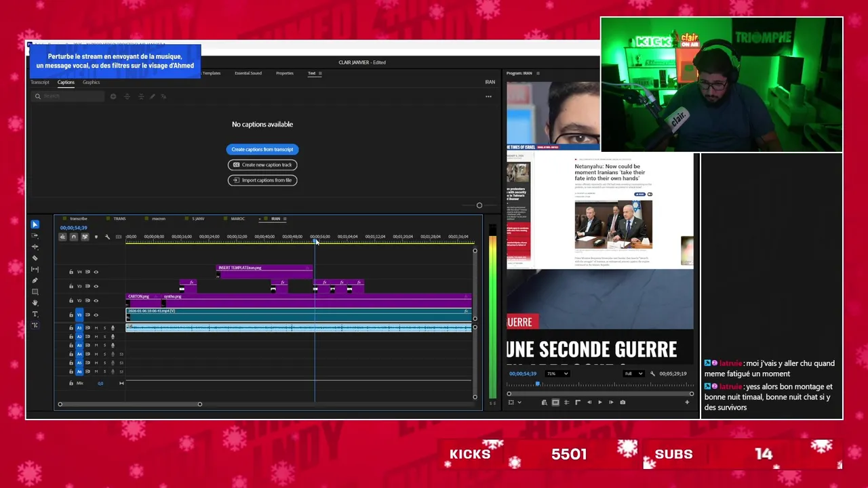Viewport: 868px width, 488px height.
Task: Select the Hand tool
Action: [35, 303]
